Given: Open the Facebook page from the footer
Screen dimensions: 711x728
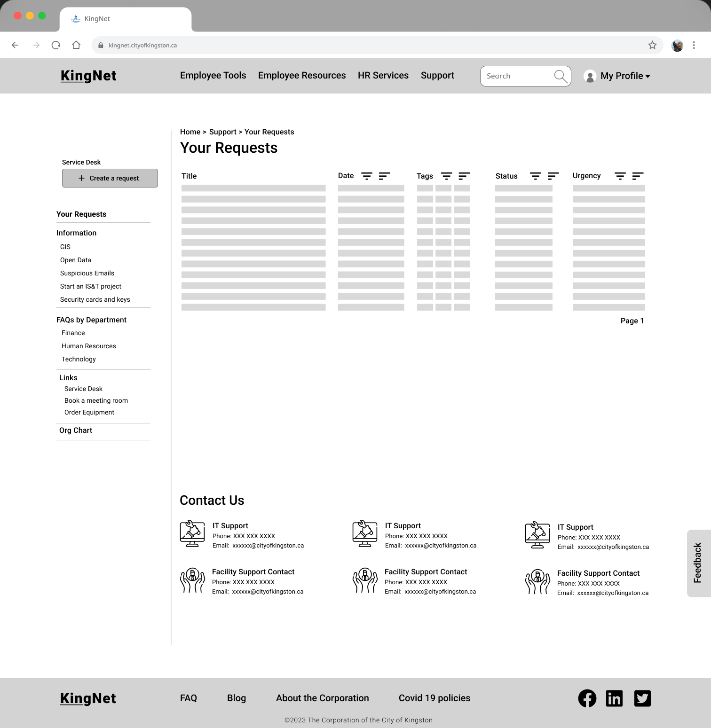Looking at the screenshot, I should coord(587,698).
